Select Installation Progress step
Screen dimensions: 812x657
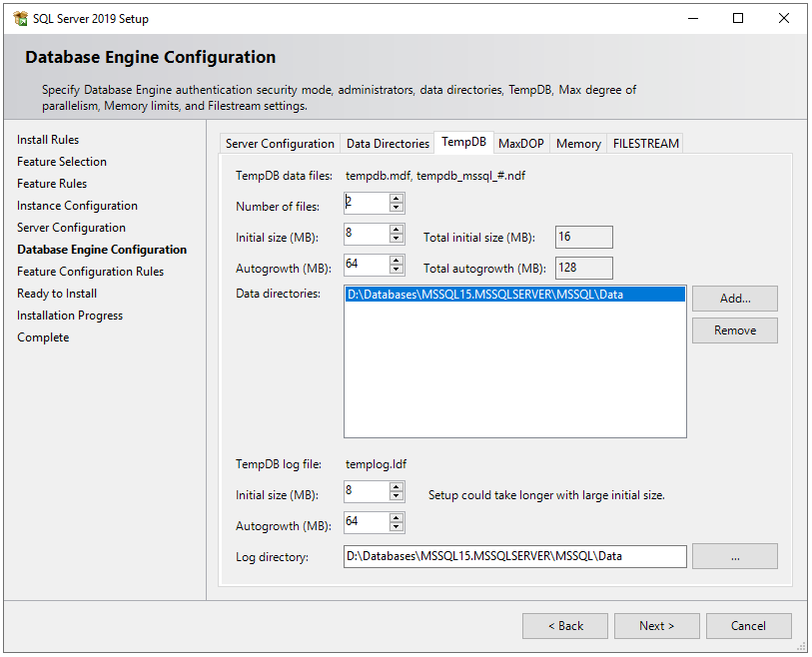coord(70,316)
